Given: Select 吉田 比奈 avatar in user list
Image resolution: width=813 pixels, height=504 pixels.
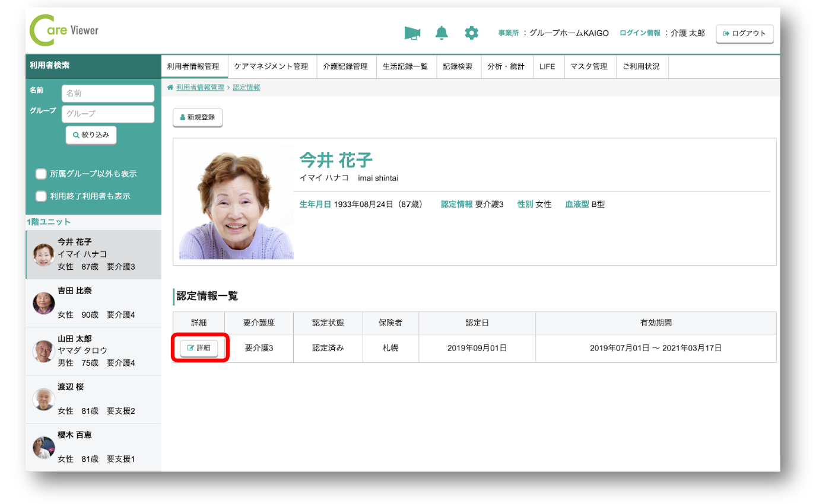Looking at the screenshot, I should click(43, 303).
